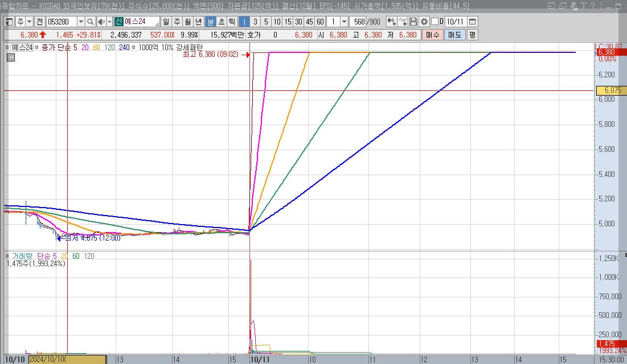Click the 호가 quote label
This screenshot has width=627, height=364.
point(254,35)
